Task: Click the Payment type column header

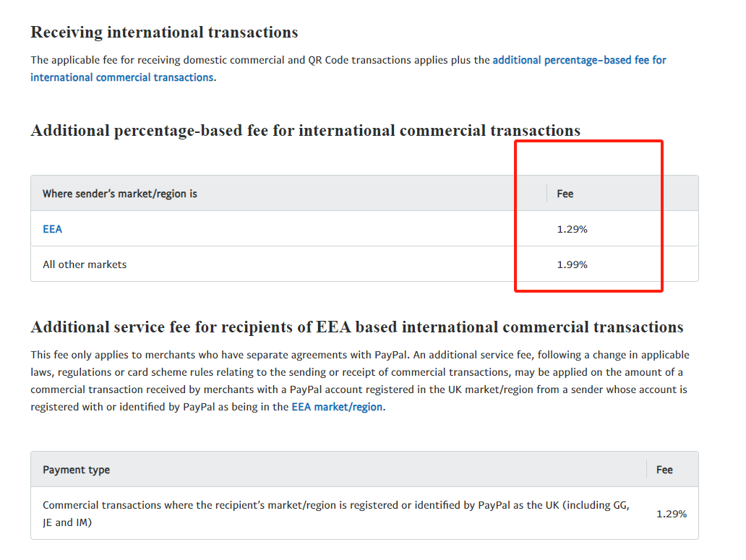Action: (76, 470)
